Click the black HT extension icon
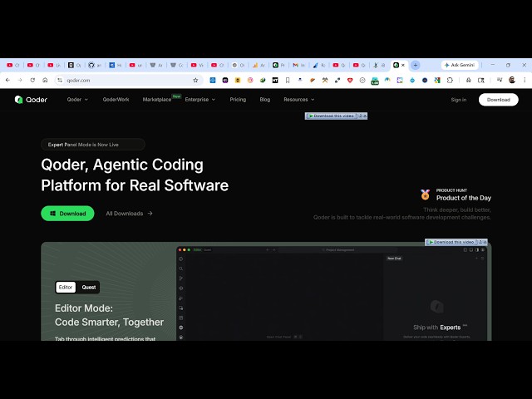Screen dimensions: 532x399 [x=275, y=80]
